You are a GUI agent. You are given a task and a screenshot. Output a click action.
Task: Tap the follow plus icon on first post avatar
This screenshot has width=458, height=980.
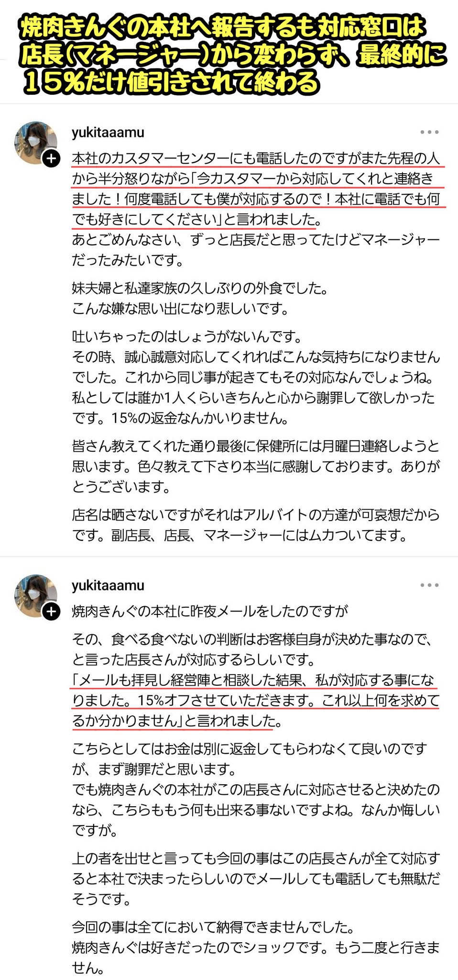(52, 158)
